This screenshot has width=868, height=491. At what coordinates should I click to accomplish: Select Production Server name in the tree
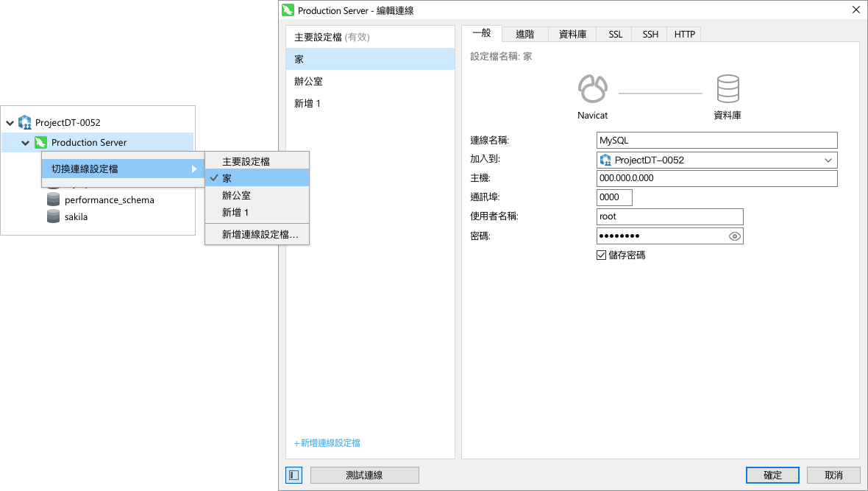[88, 142]
